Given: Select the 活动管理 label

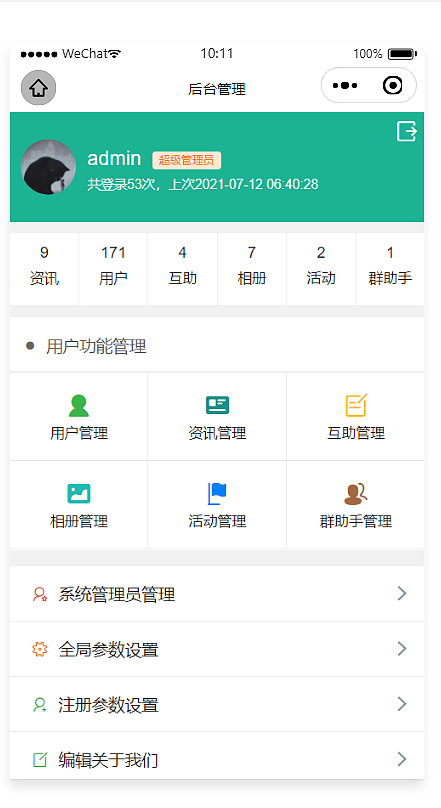Looking at the screenshot, I should point(217,521).
